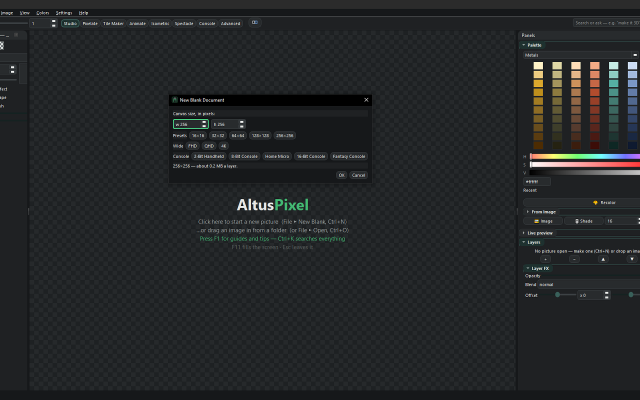
Task: Move layer down with the down arrow
Action: coord(632,259)
